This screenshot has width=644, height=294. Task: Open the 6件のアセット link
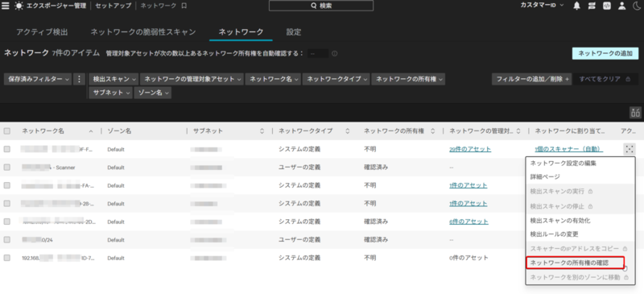[x=469, y=222]
